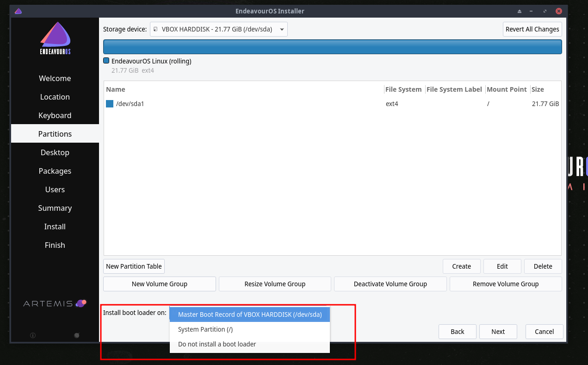Click the info icon at the bottom left
Image resolution: width=588 pixels, height=365 pixels.
pos(33,335)
